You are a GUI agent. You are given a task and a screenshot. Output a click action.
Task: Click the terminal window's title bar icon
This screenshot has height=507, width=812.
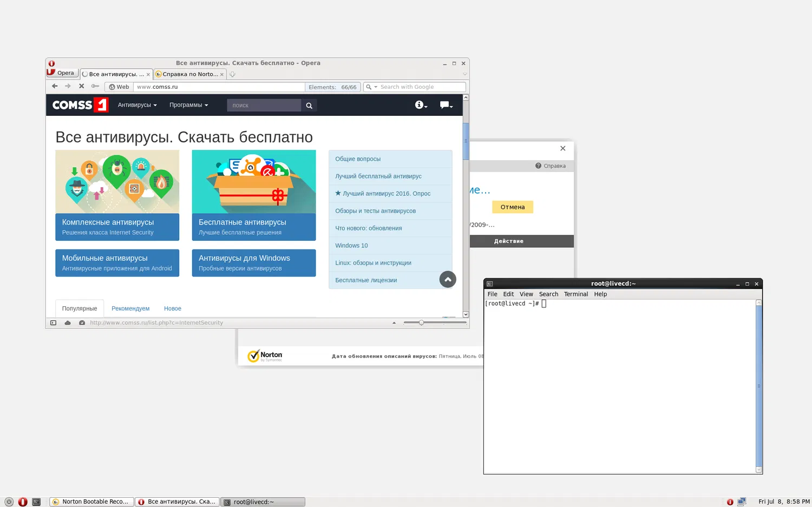[489, 284]
